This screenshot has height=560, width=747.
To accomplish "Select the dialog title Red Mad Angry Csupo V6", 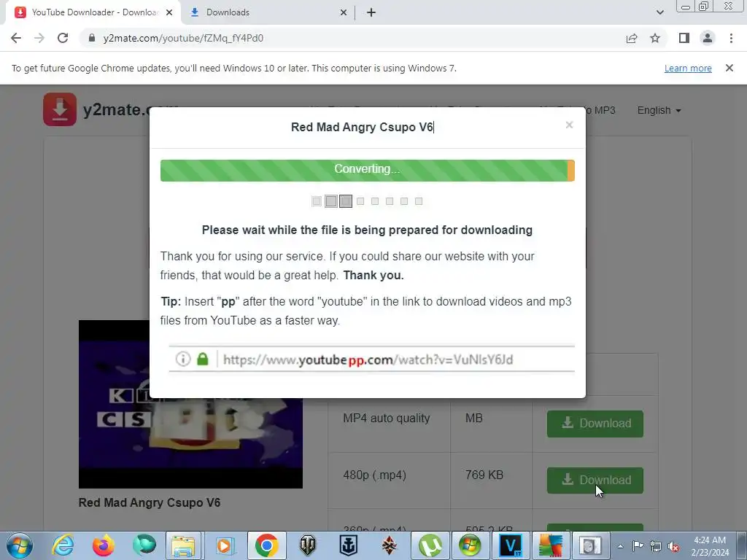I will click(362, 127).
